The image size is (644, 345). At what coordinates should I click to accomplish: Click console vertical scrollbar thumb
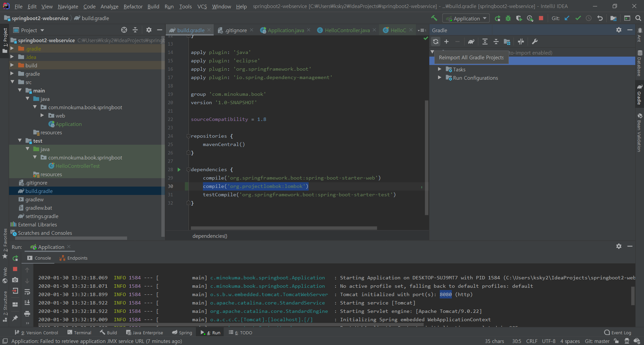pyautogui.click(x=633, y=295)
